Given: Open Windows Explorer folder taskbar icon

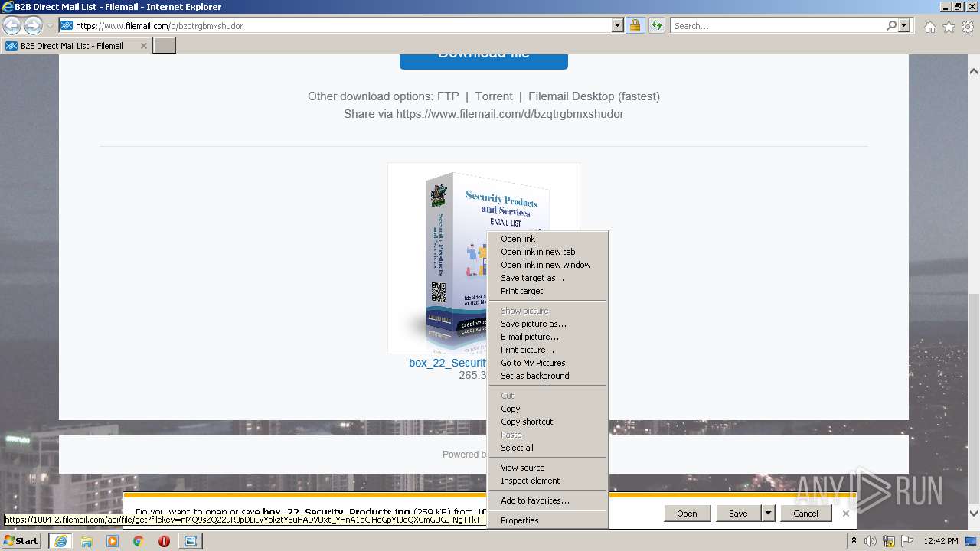Looking at the screenshot, I should click(87, 540).
